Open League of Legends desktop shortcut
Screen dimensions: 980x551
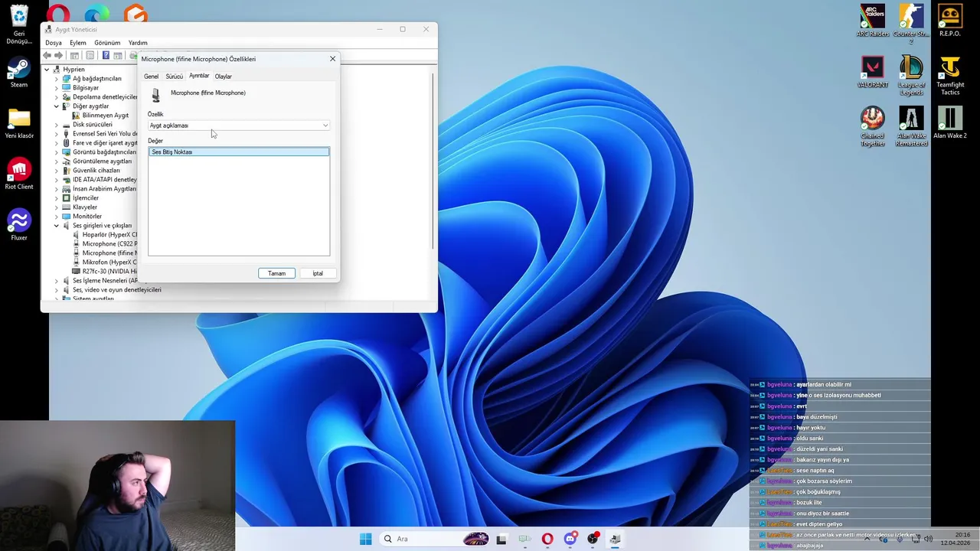[911, 76]
